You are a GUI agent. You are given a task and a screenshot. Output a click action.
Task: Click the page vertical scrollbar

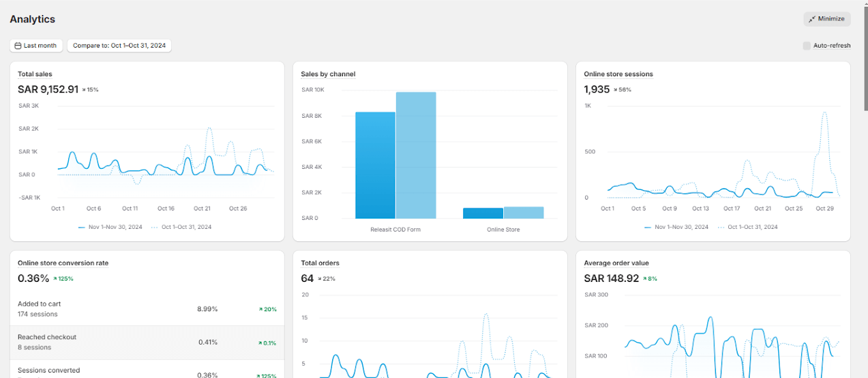pos(865,54)
